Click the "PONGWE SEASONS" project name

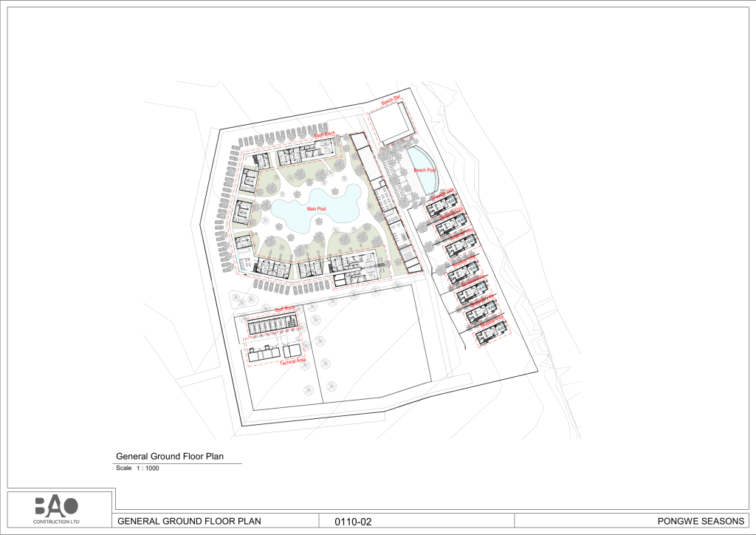coord(701,521)
